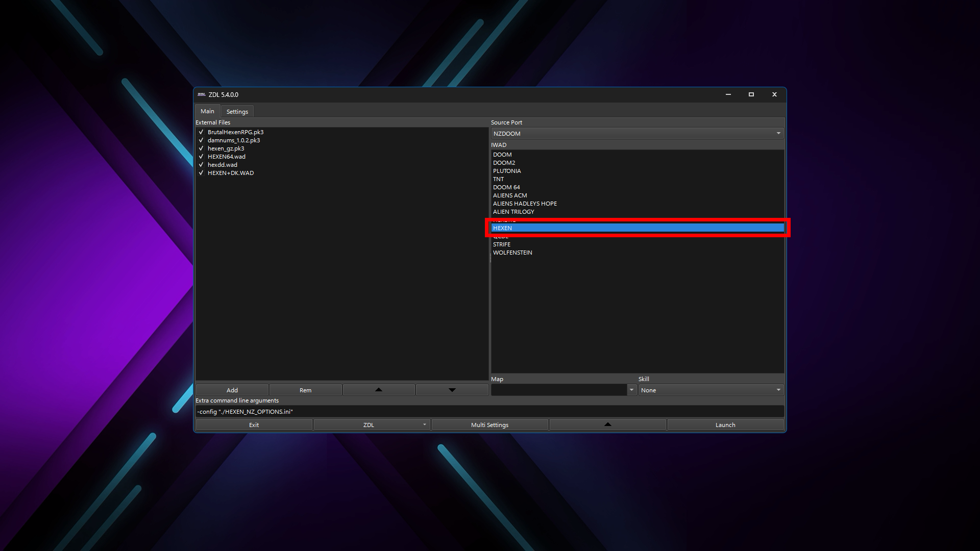Uncheck damnums_1.0.2.pk3 entry

(x=201, y=140)
